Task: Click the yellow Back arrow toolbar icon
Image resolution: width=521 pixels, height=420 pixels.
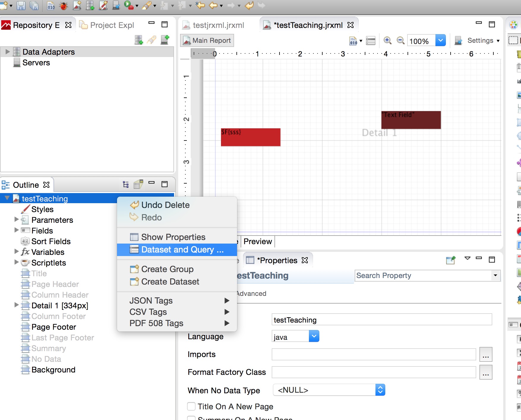Action: (x=213, y=5)
